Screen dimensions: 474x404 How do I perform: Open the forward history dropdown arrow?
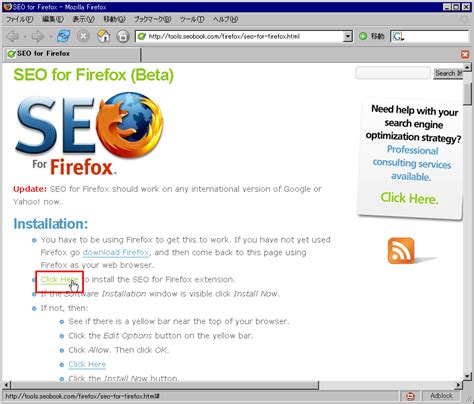[50, 36]
